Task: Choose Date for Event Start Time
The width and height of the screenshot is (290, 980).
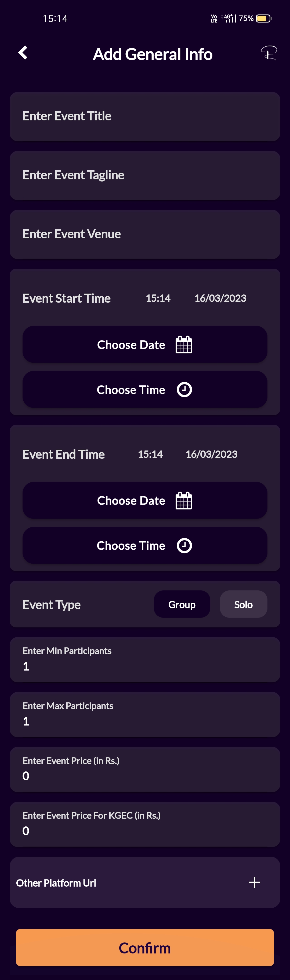Action: (x=145, y=344)
